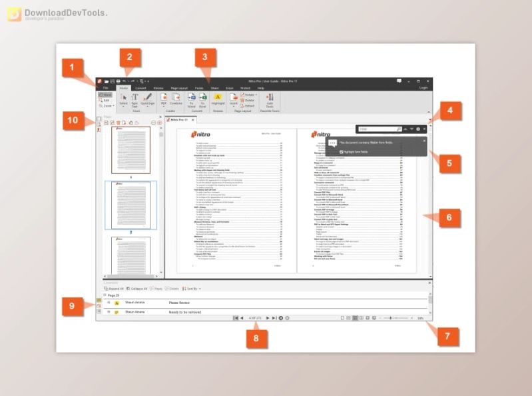532x396 pixels.
Task: Close the Nitro Pro 11 document tab
Action: (x=193, y=120)
